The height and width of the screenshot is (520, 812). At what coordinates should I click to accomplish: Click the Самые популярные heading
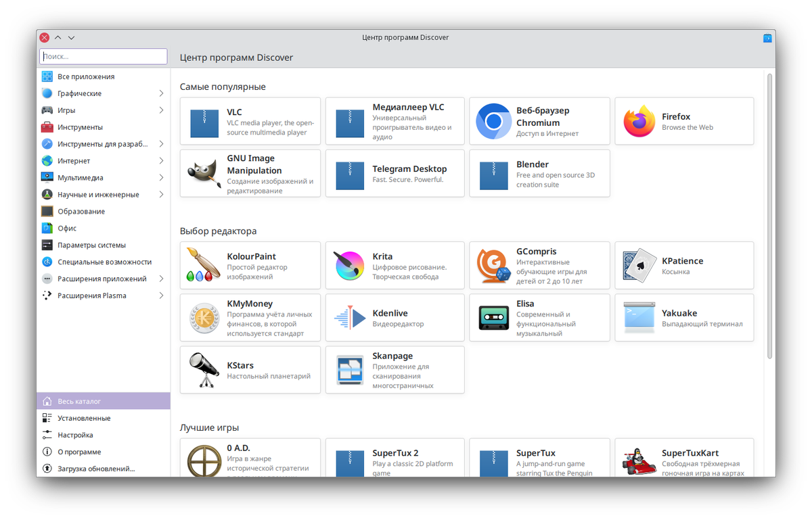[x=223, y=87]
